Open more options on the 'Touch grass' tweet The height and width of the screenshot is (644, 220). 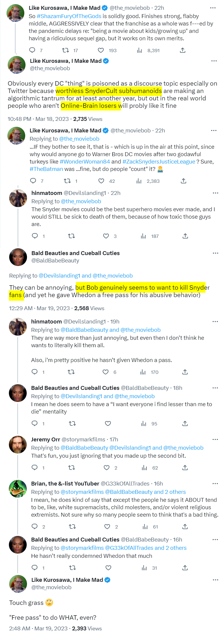216,580
